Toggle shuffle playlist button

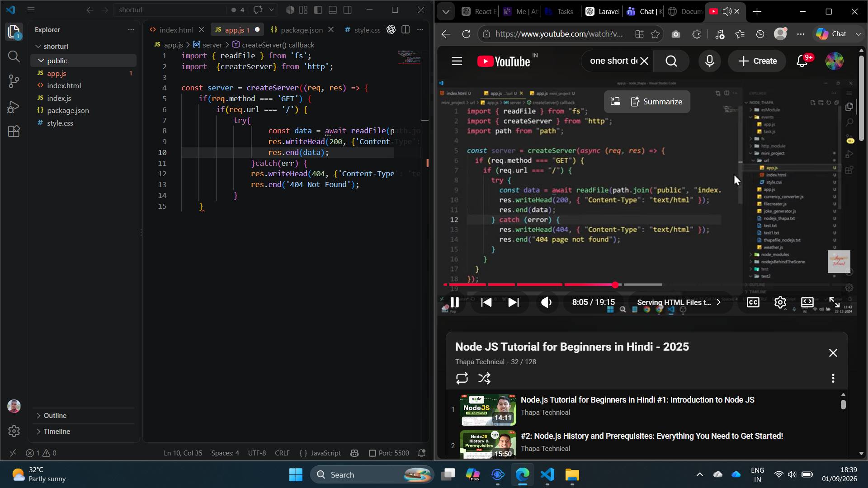pos(484,378)
